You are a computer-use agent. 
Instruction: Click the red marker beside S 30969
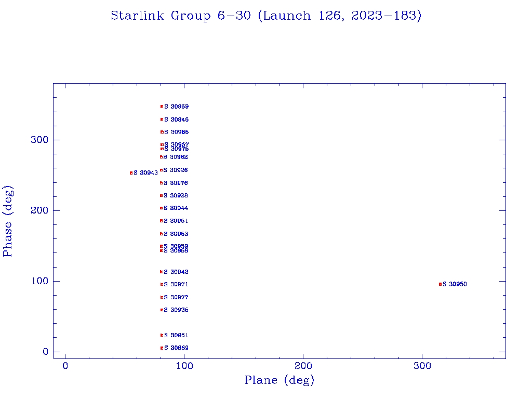tap(162, 107)
